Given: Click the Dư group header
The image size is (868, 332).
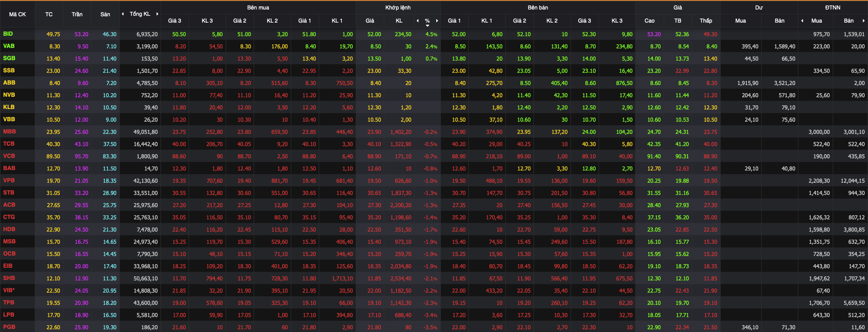Looking at the screenshot, I should pyautogui.click(x=759, y=8).
